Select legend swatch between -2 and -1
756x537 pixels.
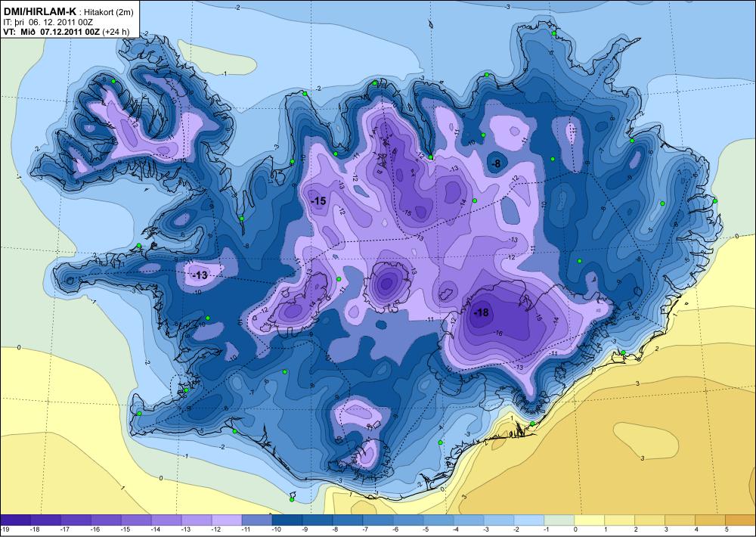(528, 520)
